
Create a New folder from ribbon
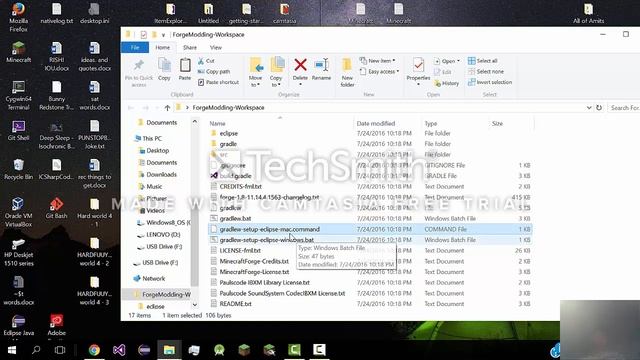click(x=347, y=72)
